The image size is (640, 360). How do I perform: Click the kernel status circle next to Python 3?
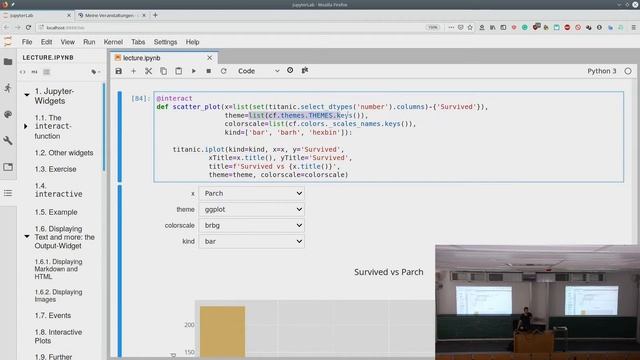(628, 71)
